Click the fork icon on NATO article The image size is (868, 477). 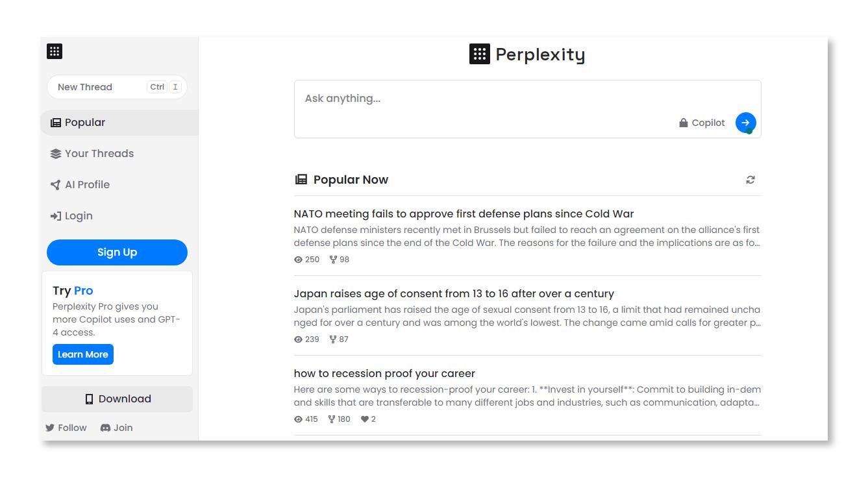(333, 260)
